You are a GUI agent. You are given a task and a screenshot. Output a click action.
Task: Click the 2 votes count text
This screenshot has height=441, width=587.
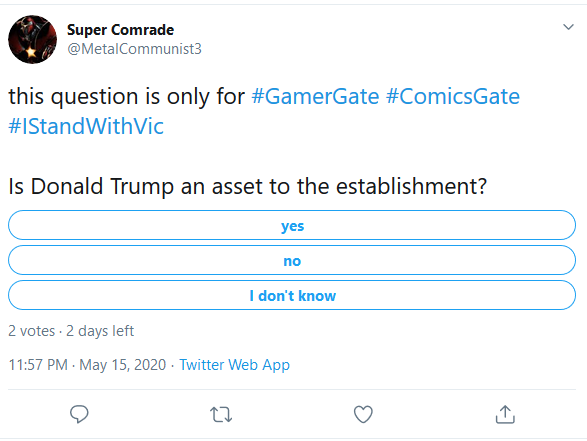pos(32,331)
